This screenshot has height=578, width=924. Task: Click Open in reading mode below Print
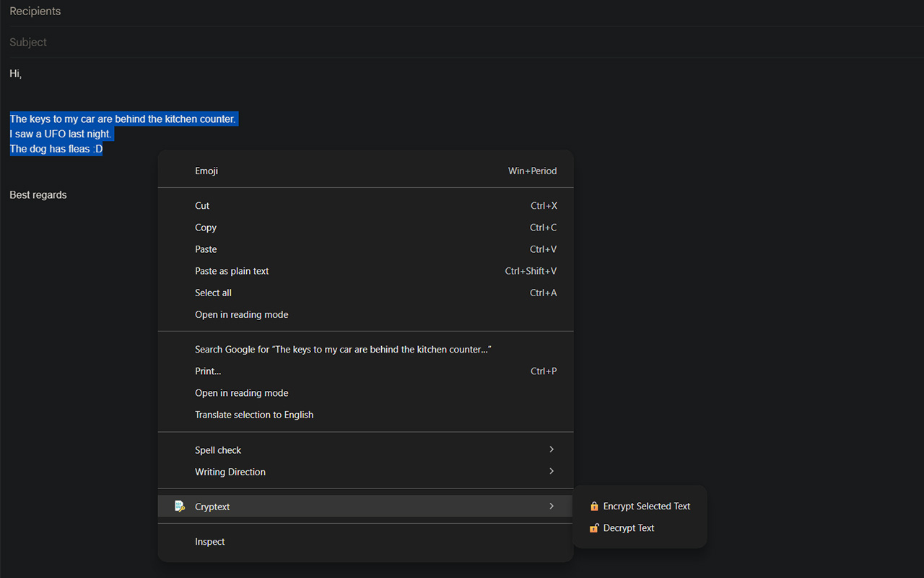(x=365, y=393)
